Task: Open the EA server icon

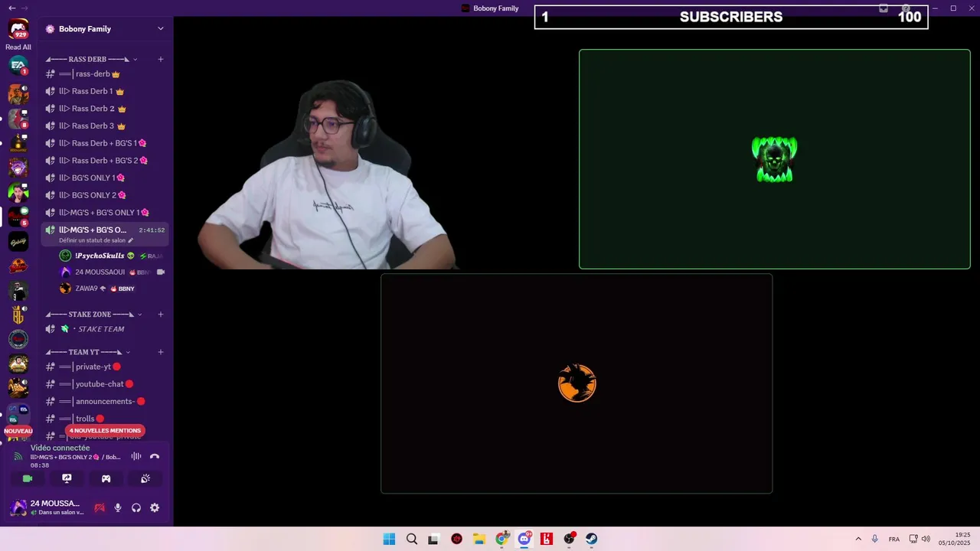Action: [x=18, y=66]
